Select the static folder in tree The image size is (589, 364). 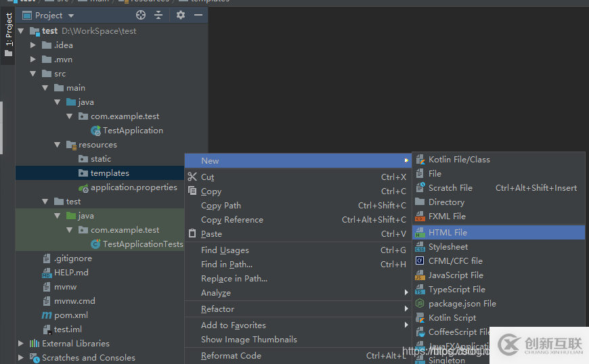point(100,159)
